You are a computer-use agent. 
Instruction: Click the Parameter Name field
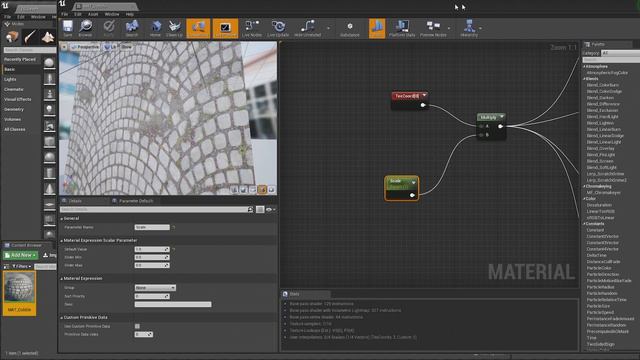152,227
